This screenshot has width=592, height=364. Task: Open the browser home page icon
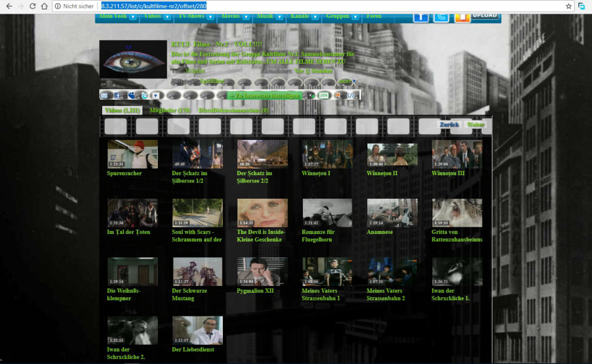[x=44, y=6]
